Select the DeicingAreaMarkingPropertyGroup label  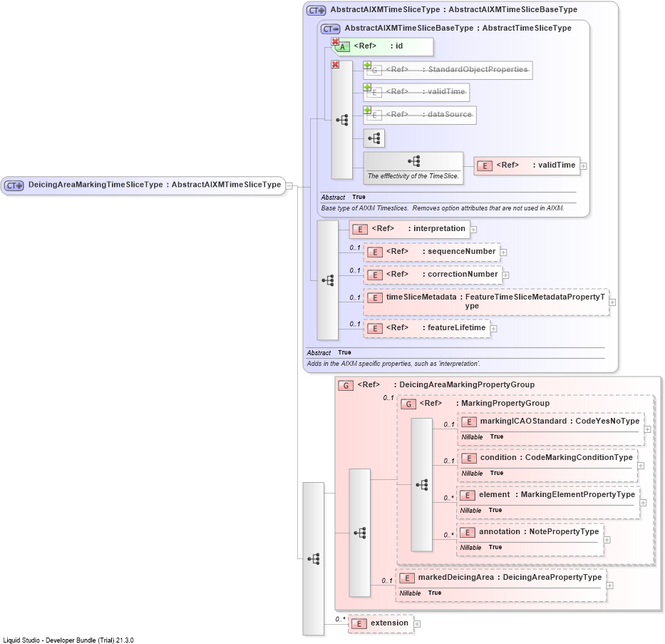tap(467, 385)
